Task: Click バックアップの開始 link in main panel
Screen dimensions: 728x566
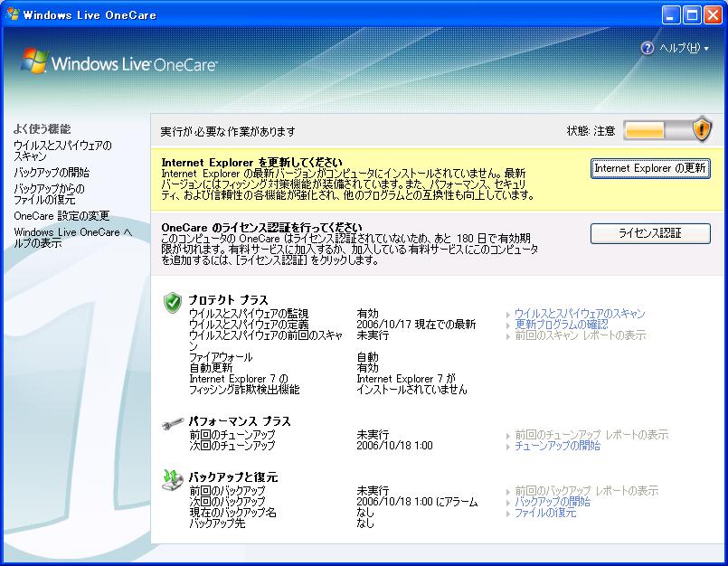Action: coord(552,502)
